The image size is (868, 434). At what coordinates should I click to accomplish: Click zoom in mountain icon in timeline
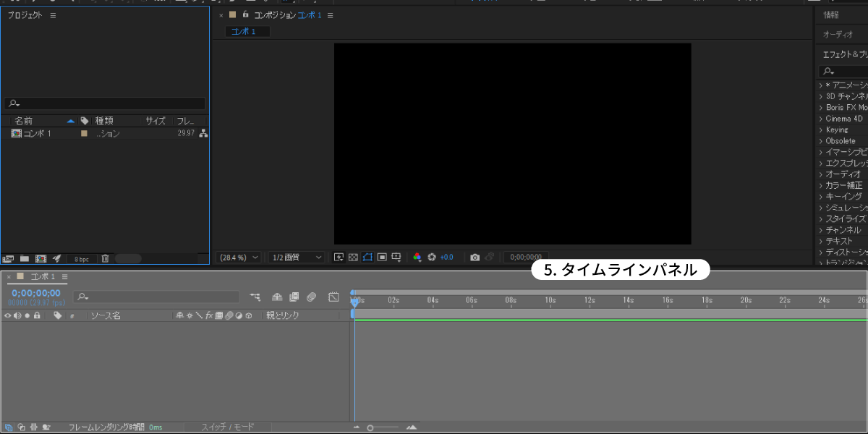click(x=412, y=427)
